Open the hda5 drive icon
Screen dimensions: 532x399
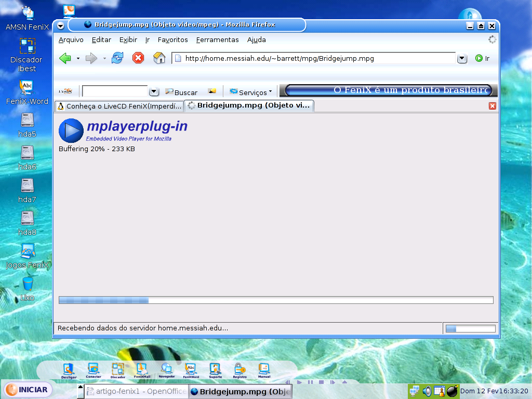click(27, 125)
